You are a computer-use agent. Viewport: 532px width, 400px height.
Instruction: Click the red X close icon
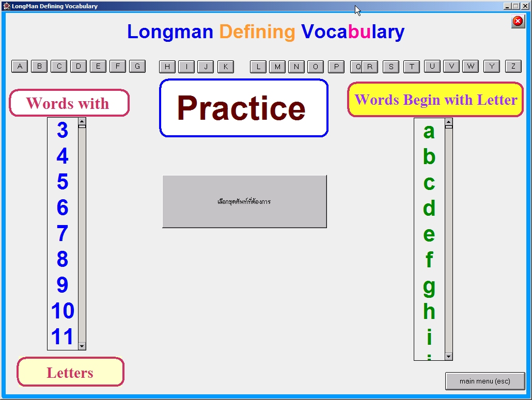click(517, 21)
